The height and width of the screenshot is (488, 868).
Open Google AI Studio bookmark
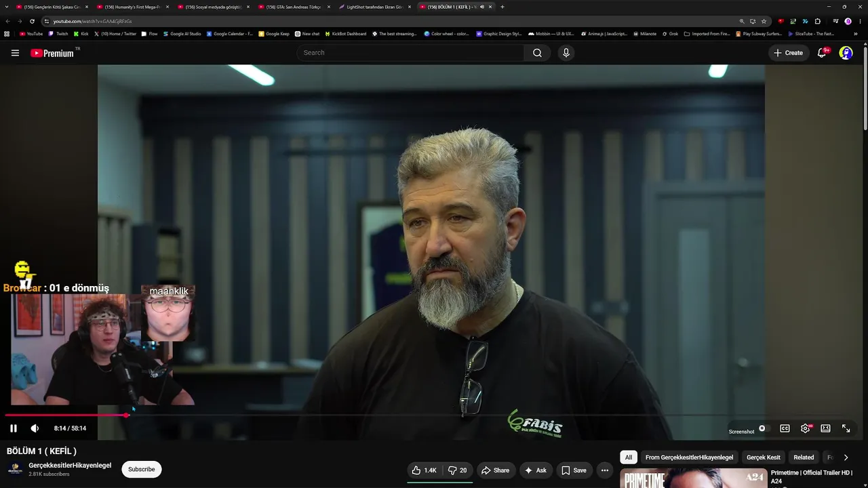tap(181, 34)
